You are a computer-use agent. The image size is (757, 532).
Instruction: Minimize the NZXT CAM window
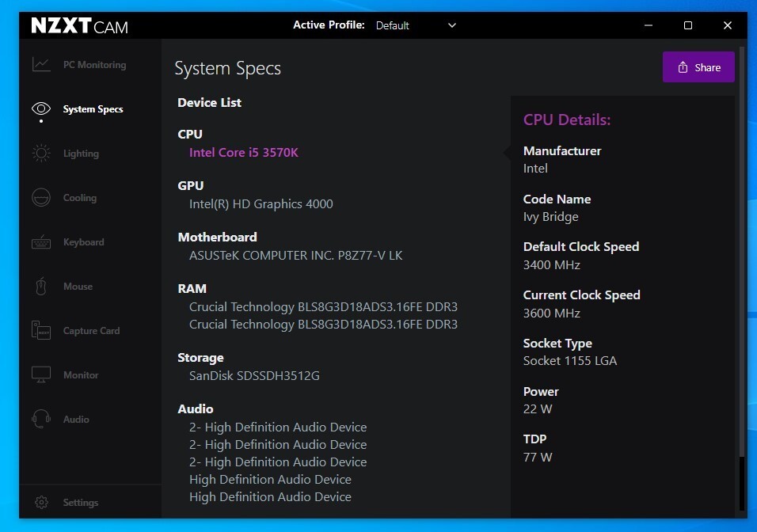[649, 25]
